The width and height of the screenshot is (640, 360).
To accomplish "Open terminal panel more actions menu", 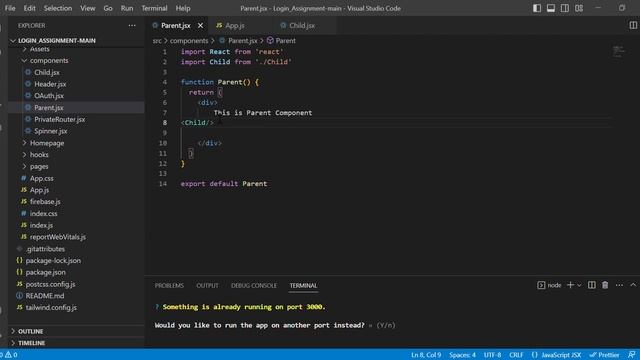I will 619,285.
